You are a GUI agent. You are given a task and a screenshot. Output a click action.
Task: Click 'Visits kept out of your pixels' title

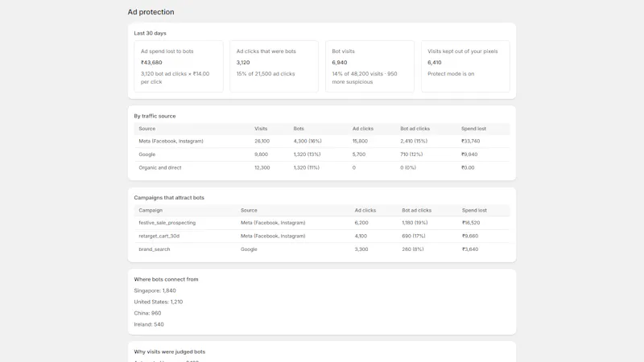click(462, 51)
